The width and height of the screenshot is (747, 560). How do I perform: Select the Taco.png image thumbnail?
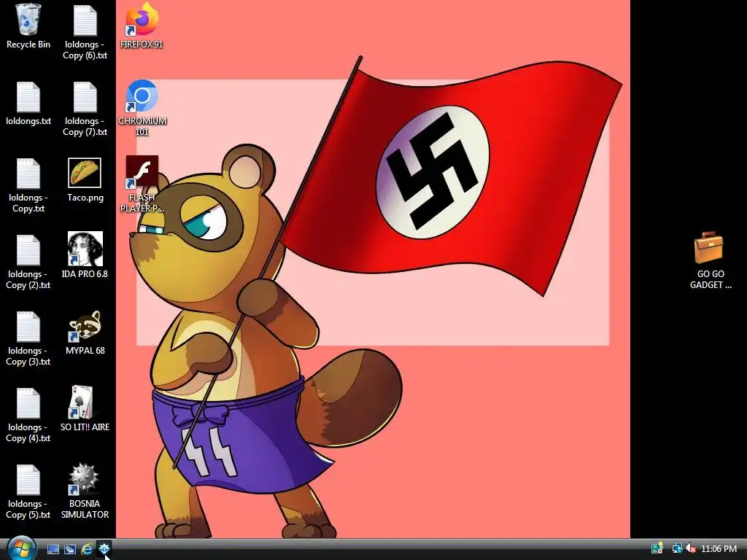85,173
